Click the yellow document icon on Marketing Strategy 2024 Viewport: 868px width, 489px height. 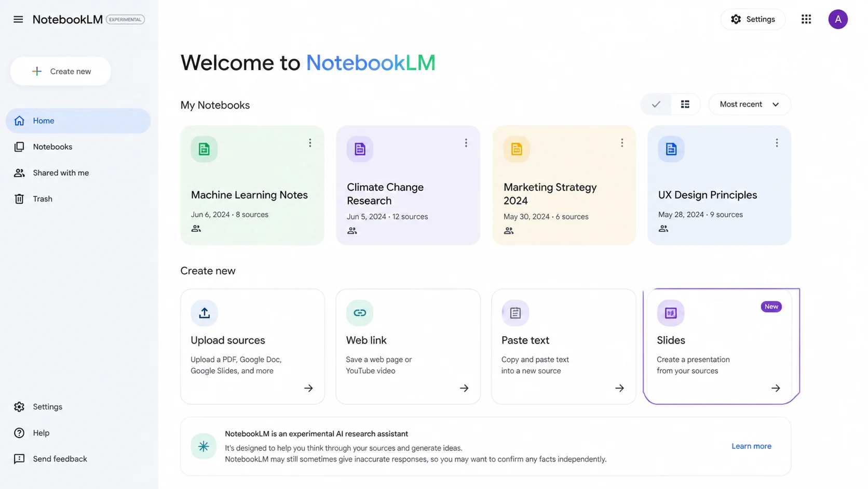tap(517, 149)
